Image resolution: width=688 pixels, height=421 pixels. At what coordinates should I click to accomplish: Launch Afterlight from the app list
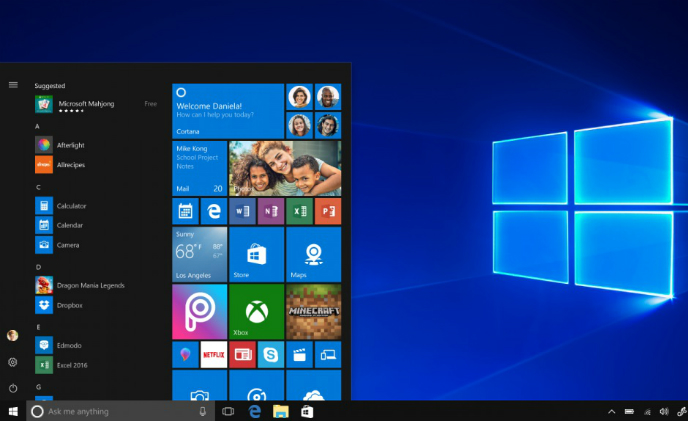coord(60,145)
